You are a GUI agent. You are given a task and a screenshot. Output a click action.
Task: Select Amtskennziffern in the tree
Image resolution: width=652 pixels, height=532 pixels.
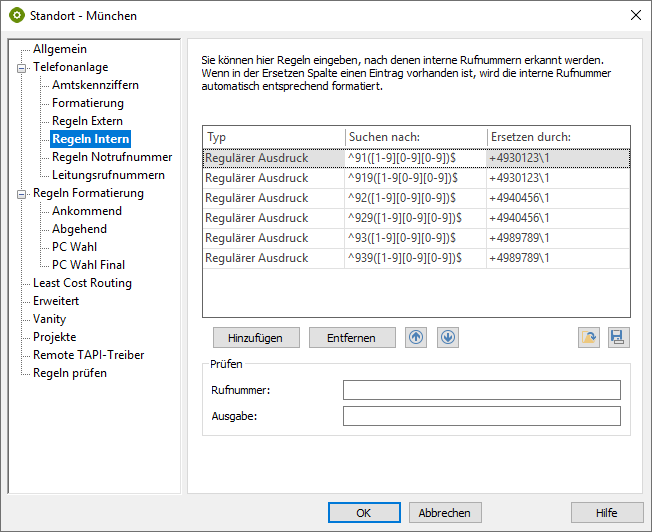pos(95,85)
